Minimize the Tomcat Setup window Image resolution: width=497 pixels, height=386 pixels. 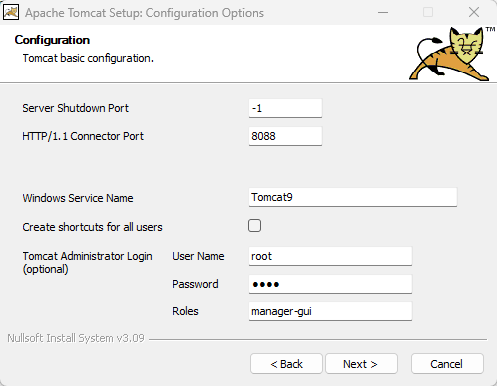(383, 13)
